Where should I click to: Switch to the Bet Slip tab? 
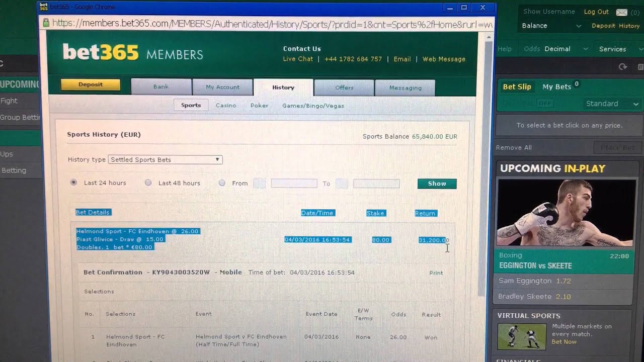[517, 86]
